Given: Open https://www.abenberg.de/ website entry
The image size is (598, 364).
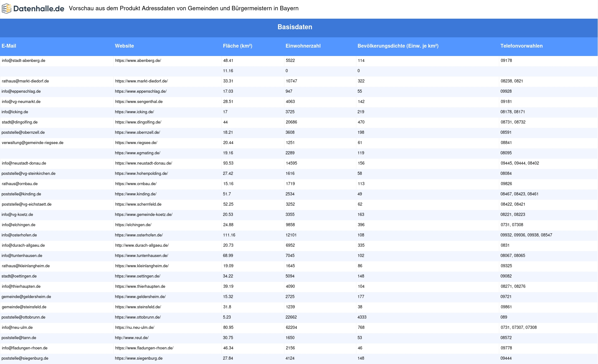Looking at the screenshot, I should coord(138,61).
